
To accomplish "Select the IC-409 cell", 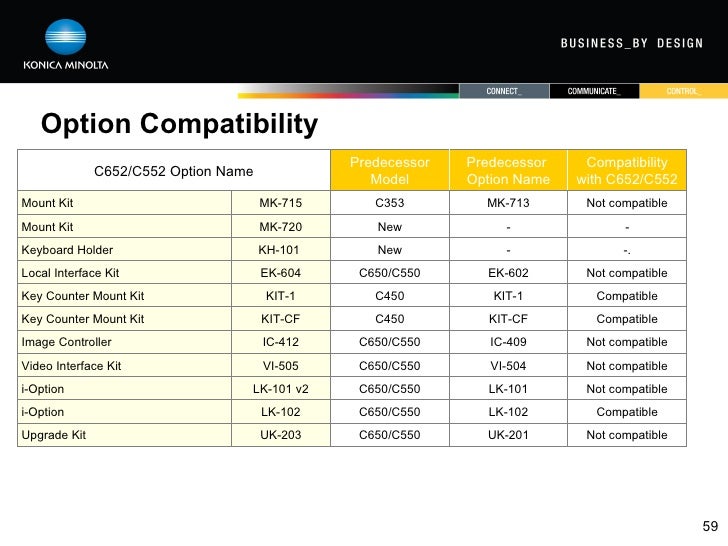I will [x=508, y=342].
